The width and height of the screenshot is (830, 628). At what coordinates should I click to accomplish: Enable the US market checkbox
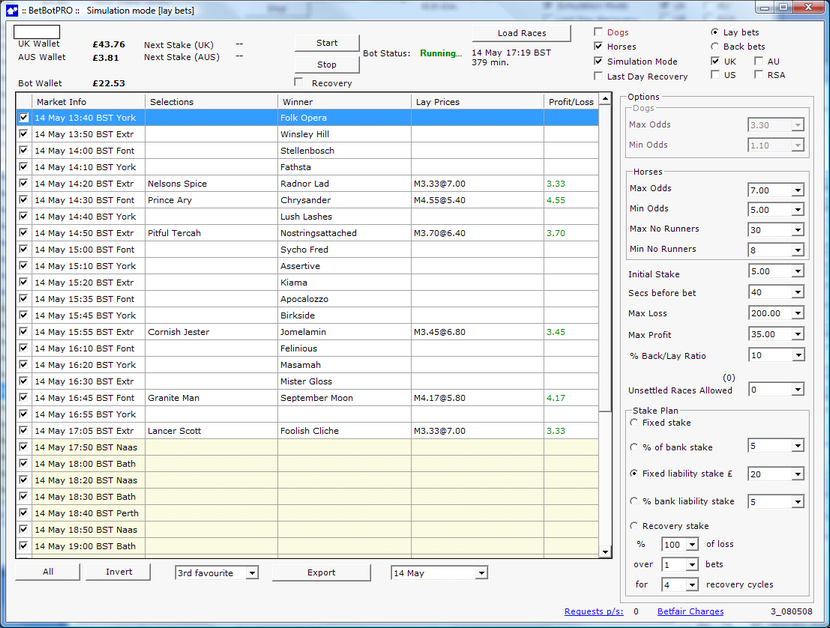coord(715,75)
